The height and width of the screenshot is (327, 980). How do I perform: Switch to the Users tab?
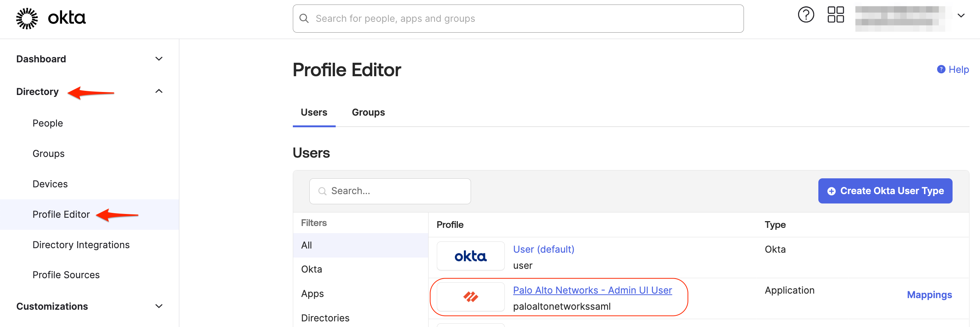click(314, 112)
